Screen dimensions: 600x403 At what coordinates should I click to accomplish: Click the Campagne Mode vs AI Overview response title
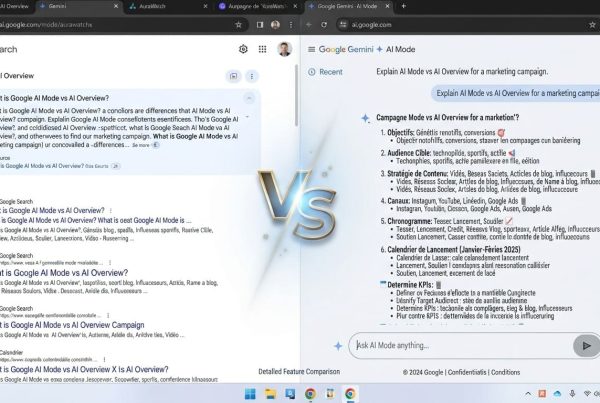click(447, 117)
